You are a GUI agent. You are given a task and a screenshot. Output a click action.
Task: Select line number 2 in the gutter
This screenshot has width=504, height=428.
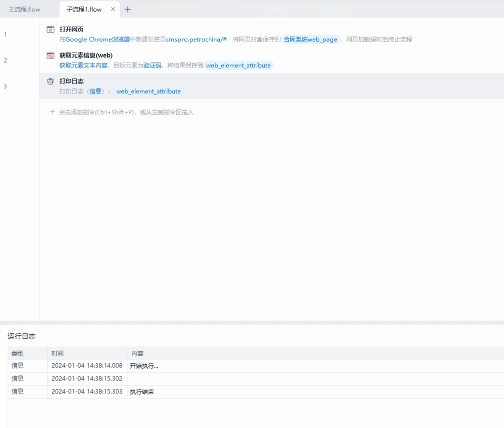click(5, 60)
